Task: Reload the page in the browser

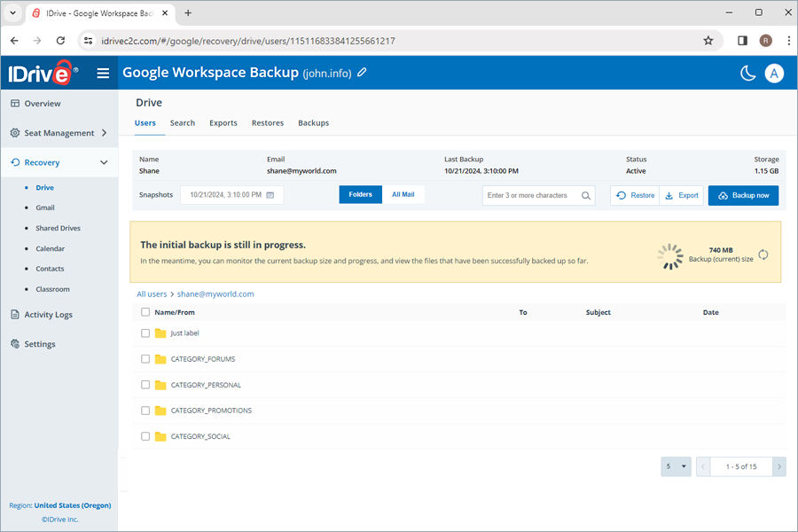Action: coord(60,41)
